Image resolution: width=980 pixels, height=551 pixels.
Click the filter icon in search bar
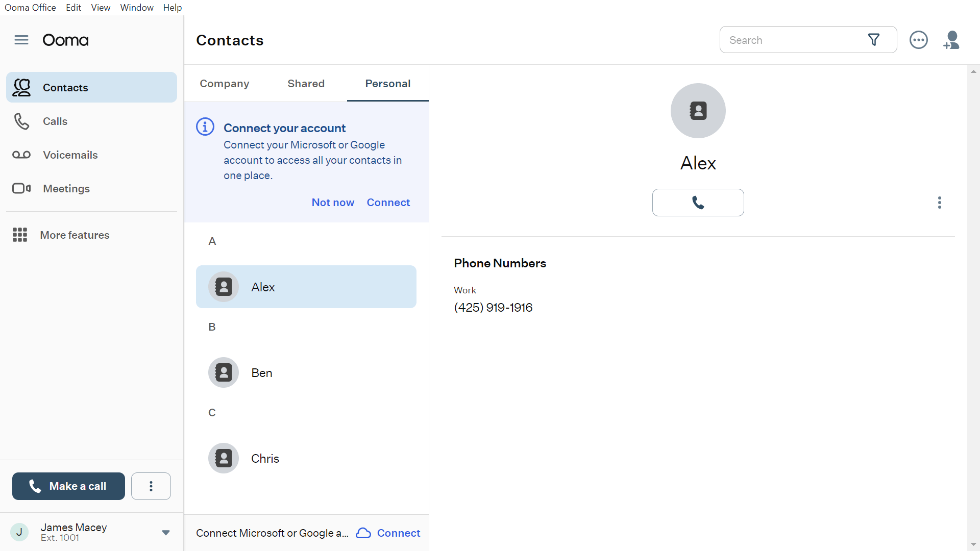874,39
